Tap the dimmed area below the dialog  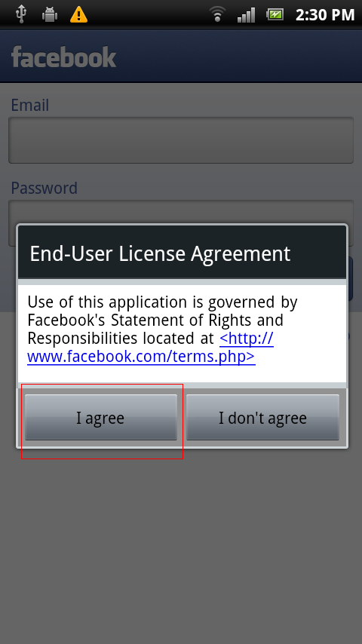(181, 546)
